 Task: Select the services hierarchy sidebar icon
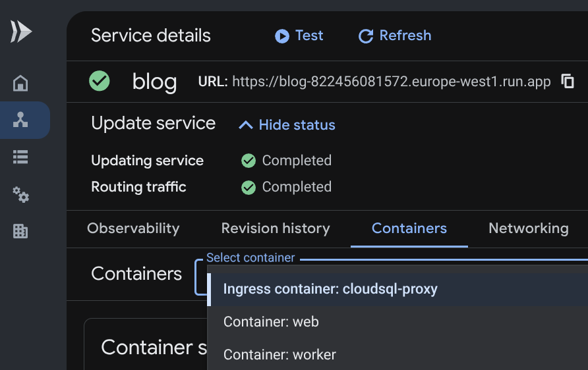pos(20,120)
